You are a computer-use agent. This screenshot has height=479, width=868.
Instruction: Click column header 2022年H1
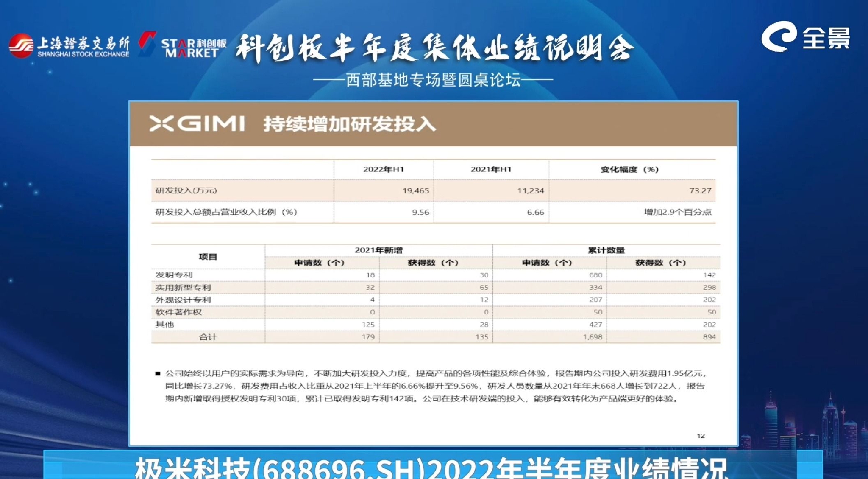(384, 169)
